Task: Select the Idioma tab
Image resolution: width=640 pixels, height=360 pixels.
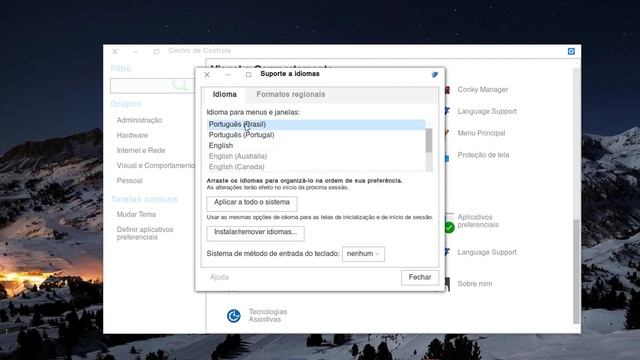Action: point(224,94)
